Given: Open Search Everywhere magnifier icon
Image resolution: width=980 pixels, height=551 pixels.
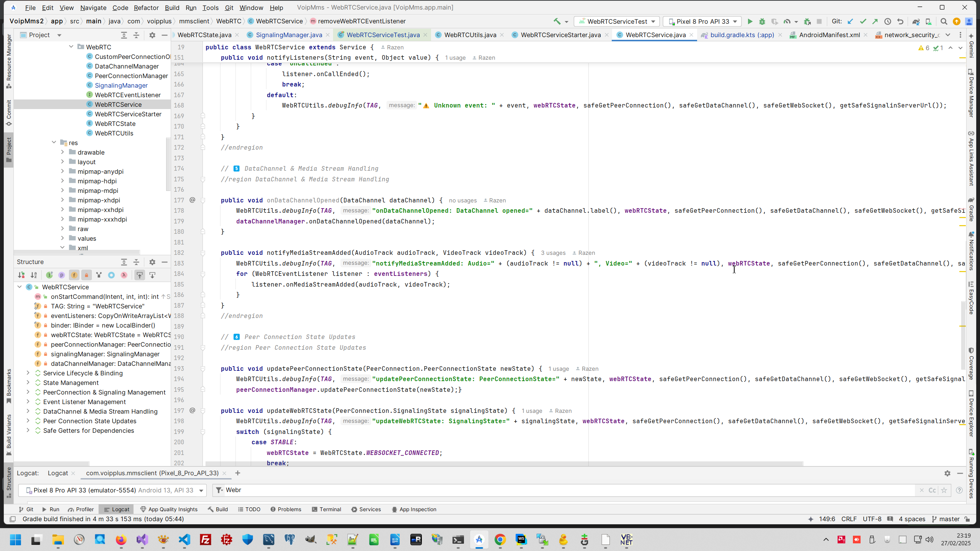Looking at the screenshot, I should tap(944, 21).
